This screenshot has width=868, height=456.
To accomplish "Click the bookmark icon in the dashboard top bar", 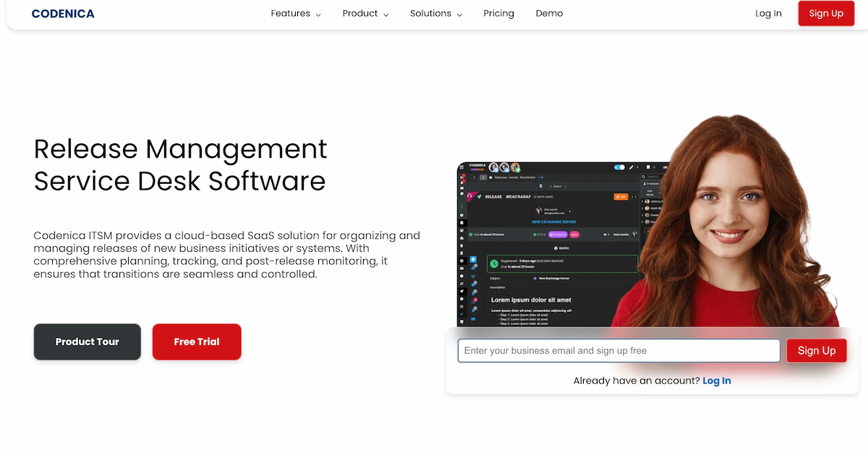I will 648,167.
